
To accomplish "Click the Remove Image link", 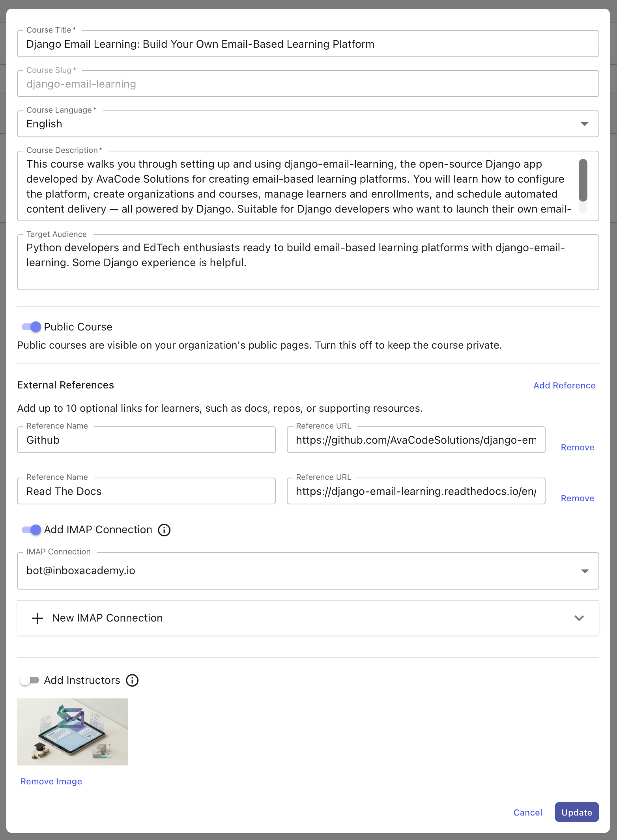I will pos(51,781).
